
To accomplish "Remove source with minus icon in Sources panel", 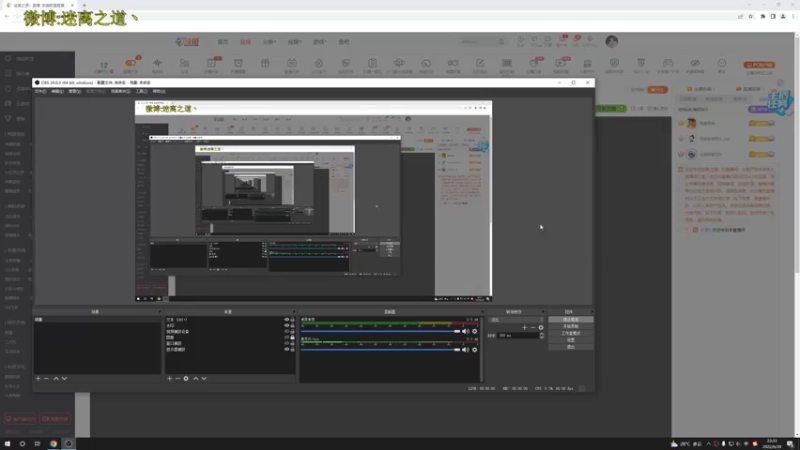I will coord(178,379).
